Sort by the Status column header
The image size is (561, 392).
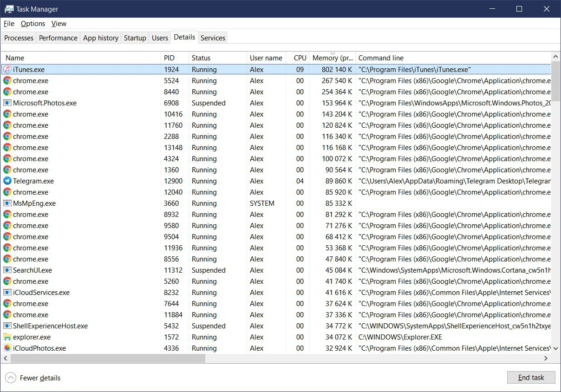pyautogui.click(x=218, y=58)
